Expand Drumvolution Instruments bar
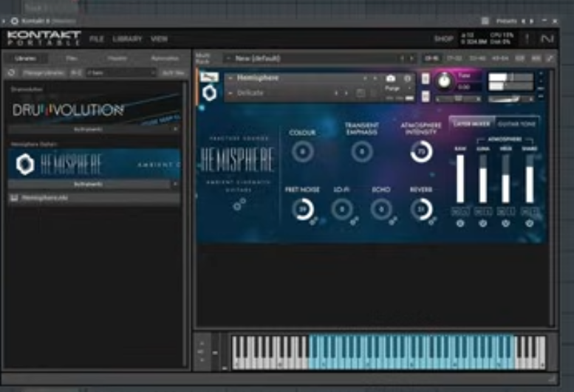This screenshot has width=574, height=392. coord(88,129)
